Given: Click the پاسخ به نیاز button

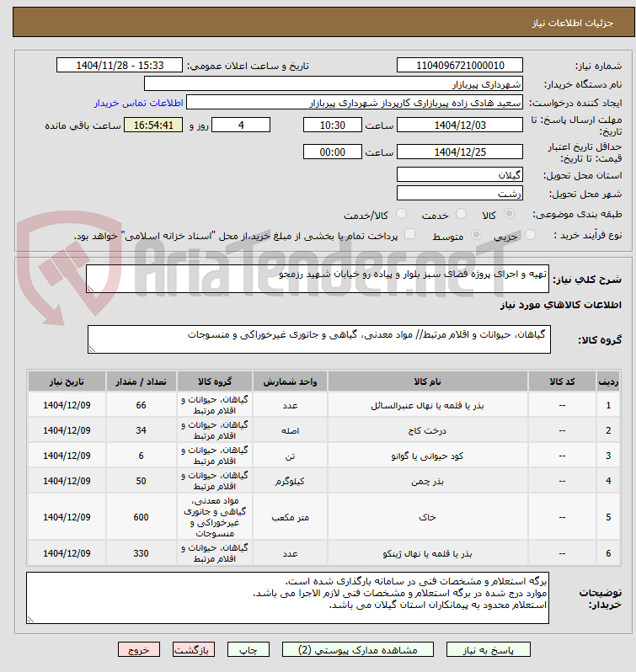Looking at the screenshot, I should tap(488, 650).
